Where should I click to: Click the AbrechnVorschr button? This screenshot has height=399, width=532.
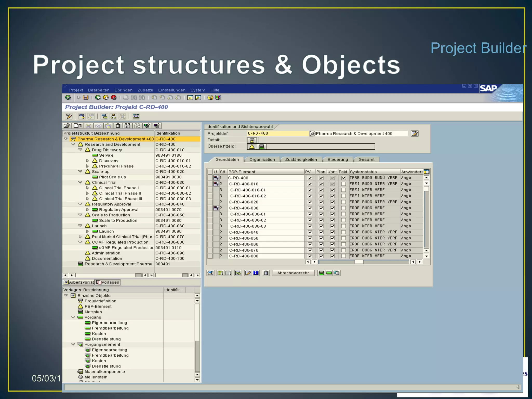coord(293,273)
